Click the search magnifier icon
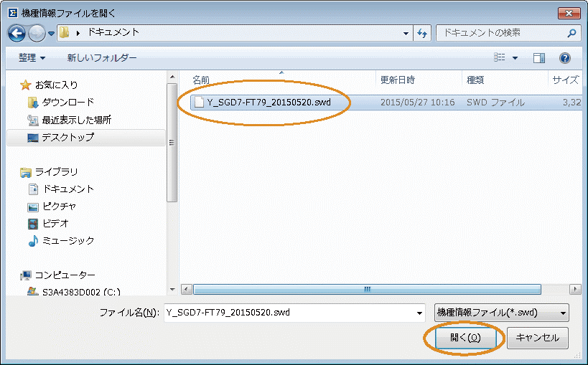This screenshot has height=365, width=588. 572,33
